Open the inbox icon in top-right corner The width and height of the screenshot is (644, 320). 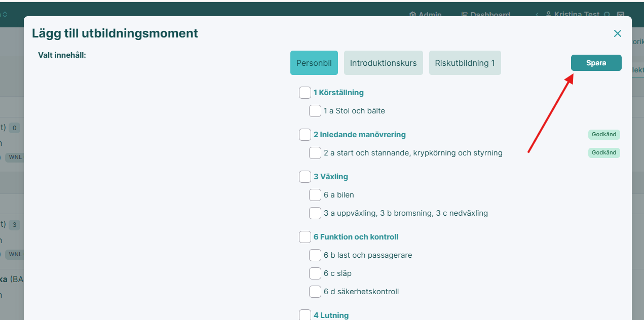pyautogui.click(x=620, y=15)
